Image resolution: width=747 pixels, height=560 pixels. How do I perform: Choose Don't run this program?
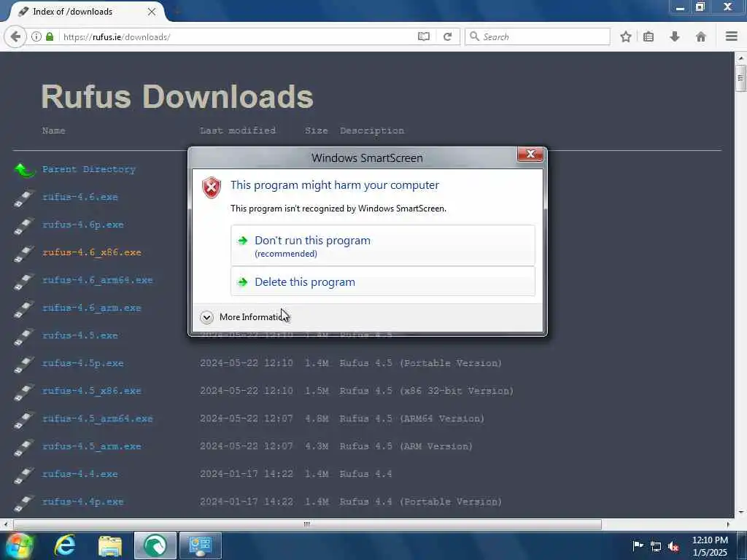(383, 245)
